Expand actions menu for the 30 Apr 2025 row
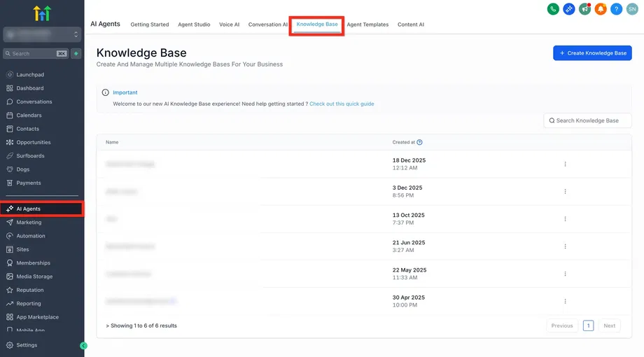Image resolution: width=644 pixels, height=357 pixels. click(565, 301)
